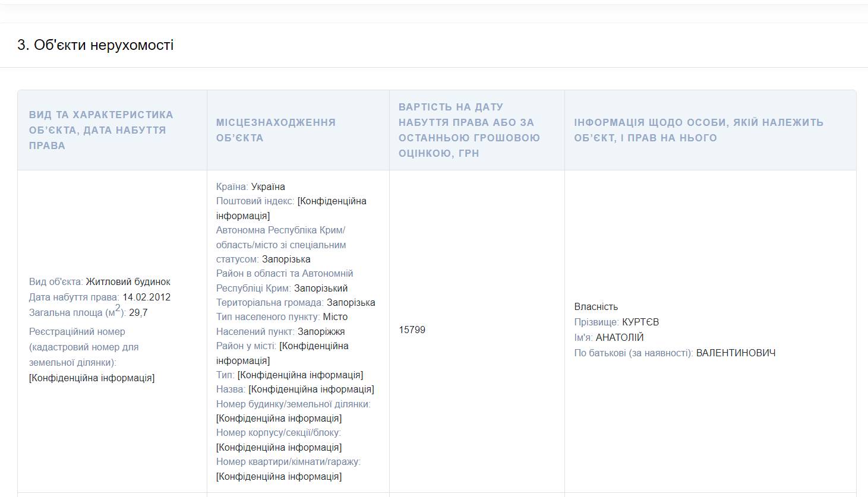Click the section heading '3. Об'єкти нерухомості'

click(96, 45)
